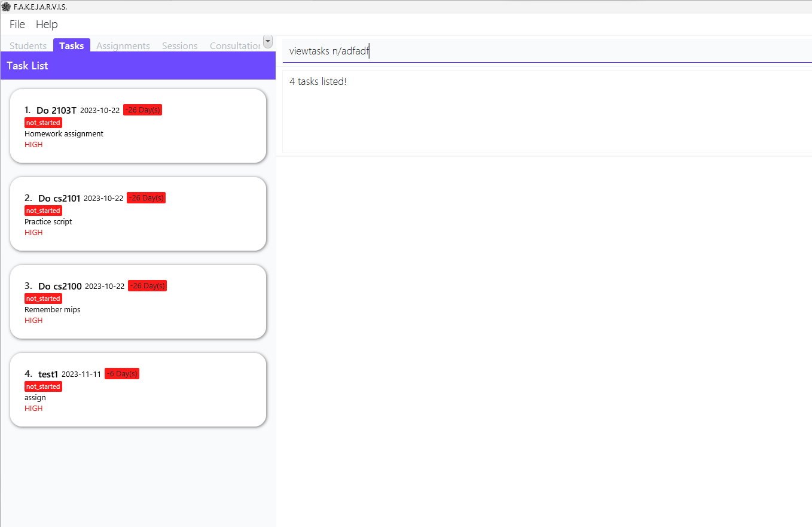Select the 'Do cs2100' task title
812x527 pixels.
pos(60,286)
